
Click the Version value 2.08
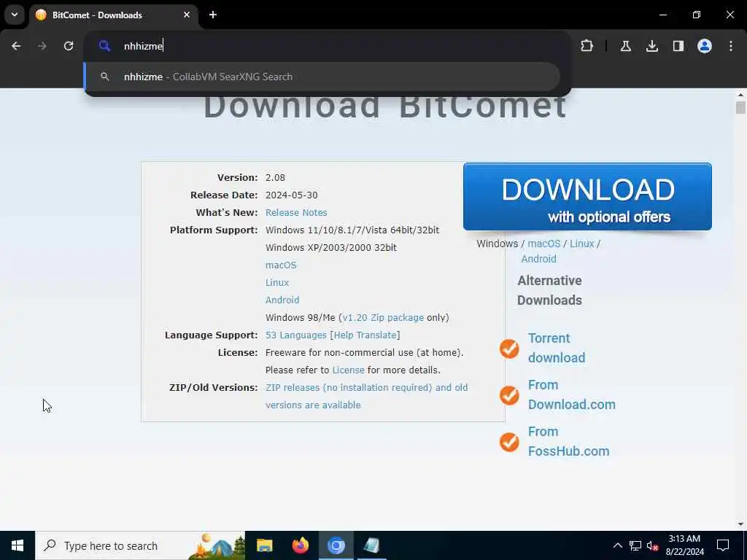pos(275,178)
